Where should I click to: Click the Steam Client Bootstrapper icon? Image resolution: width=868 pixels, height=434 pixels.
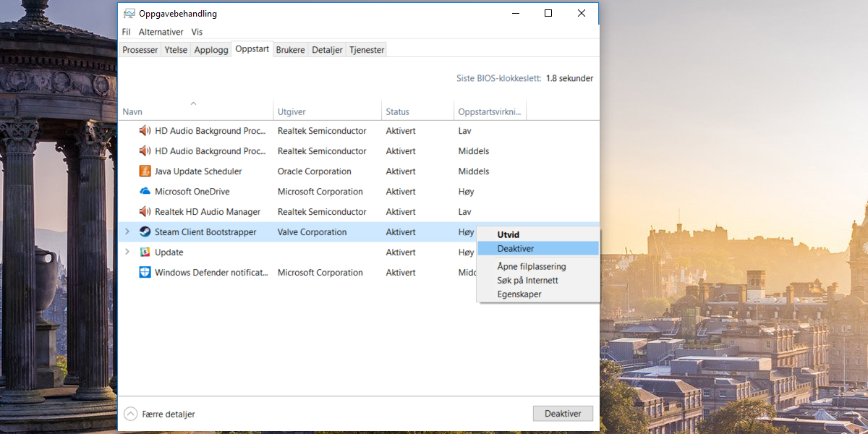point(145,232)
